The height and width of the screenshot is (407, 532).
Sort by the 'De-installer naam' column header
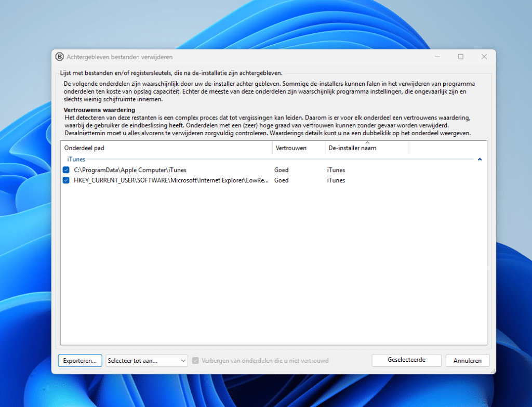coord(367,148)
